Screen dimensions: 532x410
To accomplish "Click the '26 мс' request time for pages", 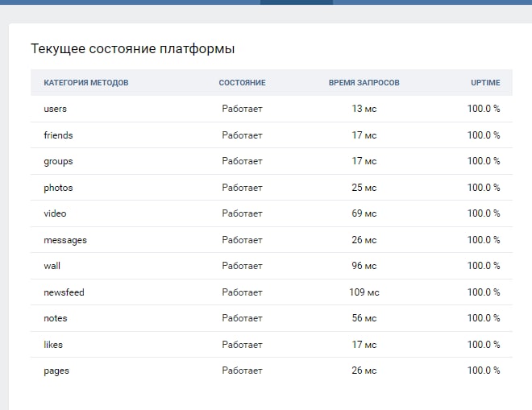I will (x=364, y=371).
